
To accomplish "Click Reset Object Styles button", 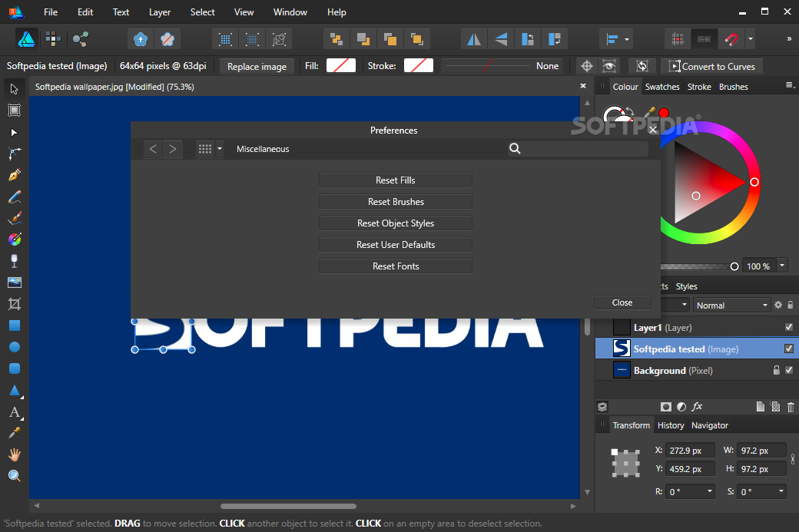I will tap(396, 223).
